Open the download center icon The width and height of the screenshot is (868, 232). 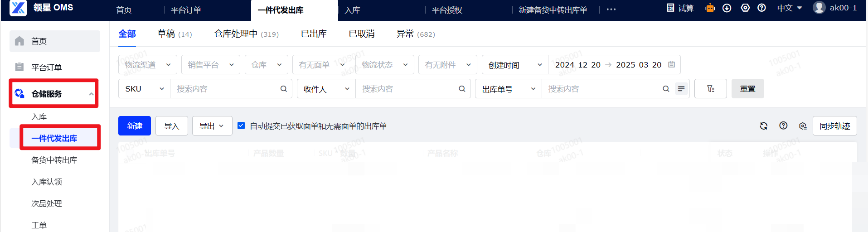click(x=727, y=8)
